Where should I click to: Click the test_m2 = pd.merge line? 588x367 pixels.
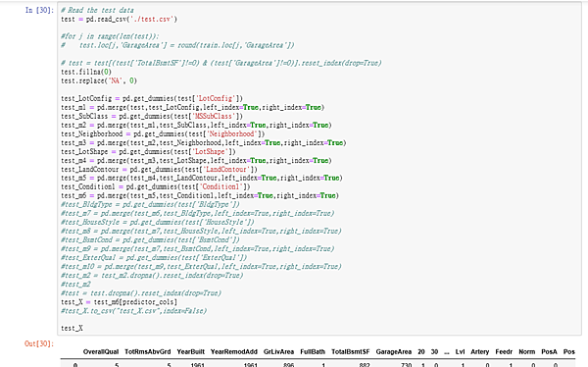pyautogui.click(x=196, y=125)
